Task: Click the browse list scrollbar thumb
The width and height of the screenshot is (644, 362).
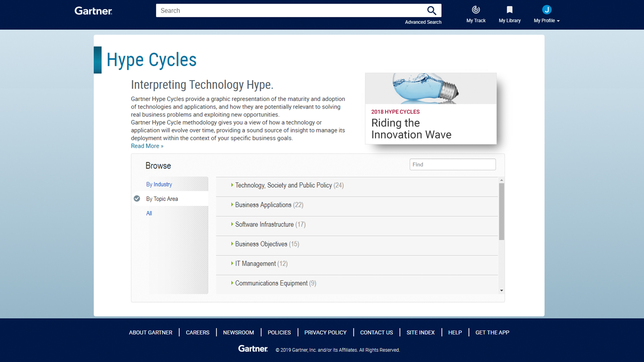Action: point(501,212)
